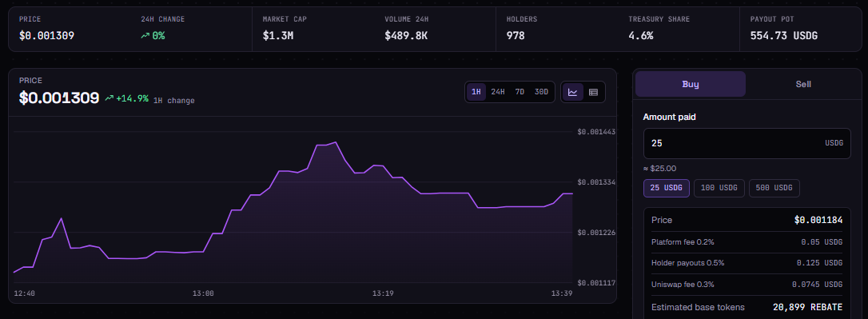Open the Sell tab
This screenshot has height=319, width=868.
click(x=803, y=84)
